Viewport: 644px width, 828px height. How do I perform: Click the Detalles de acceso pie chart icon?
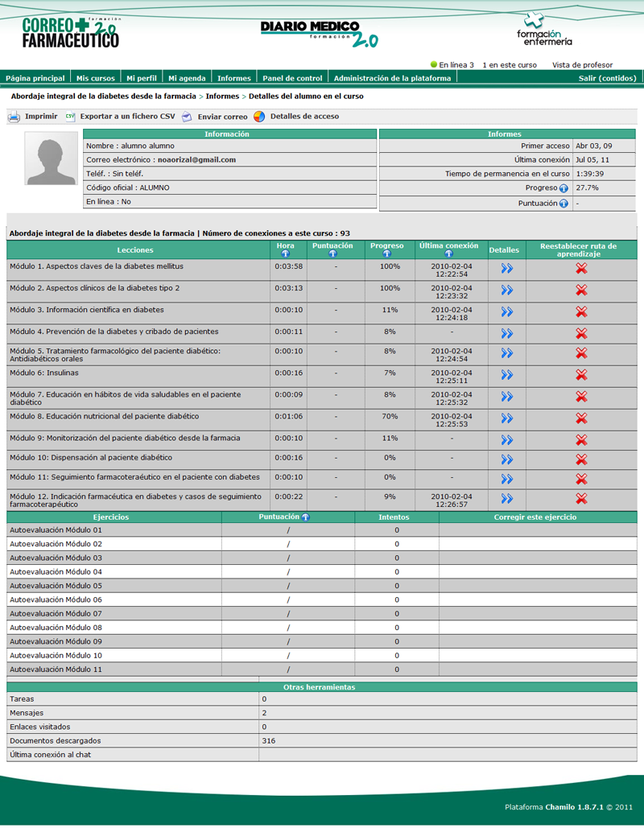coord(259,117)
